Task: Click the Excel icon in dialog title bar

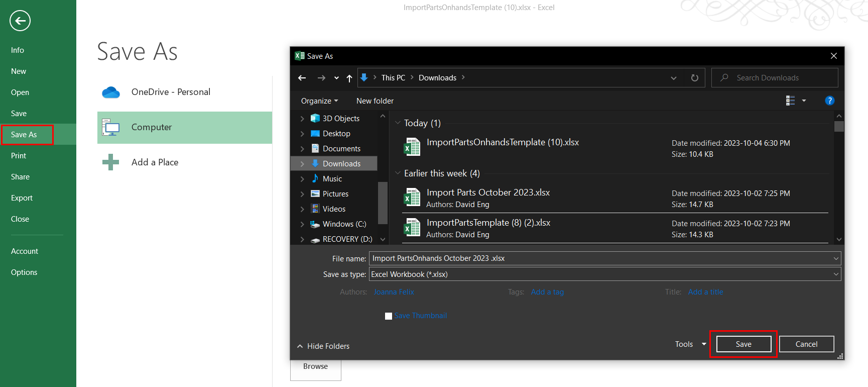Action: pyautogui.click(x=300, y=56)
